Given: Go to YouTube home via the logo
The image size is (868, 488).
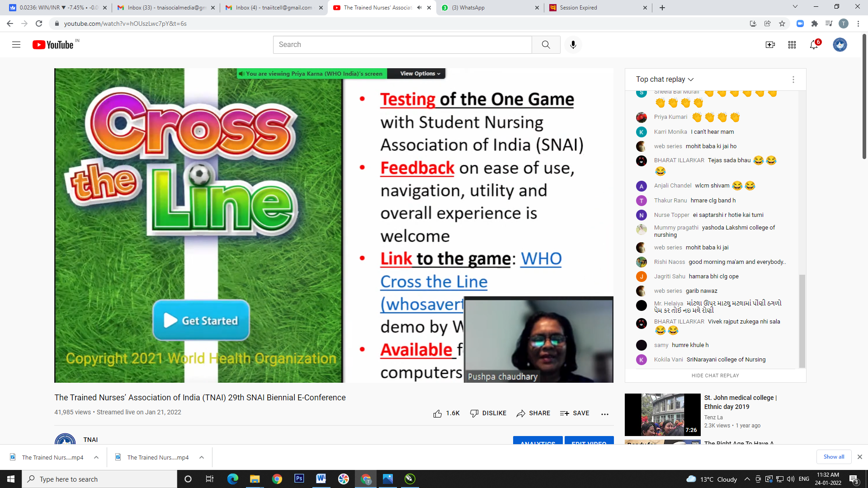Looking at the screenshot, I should [x=53, y=45].
